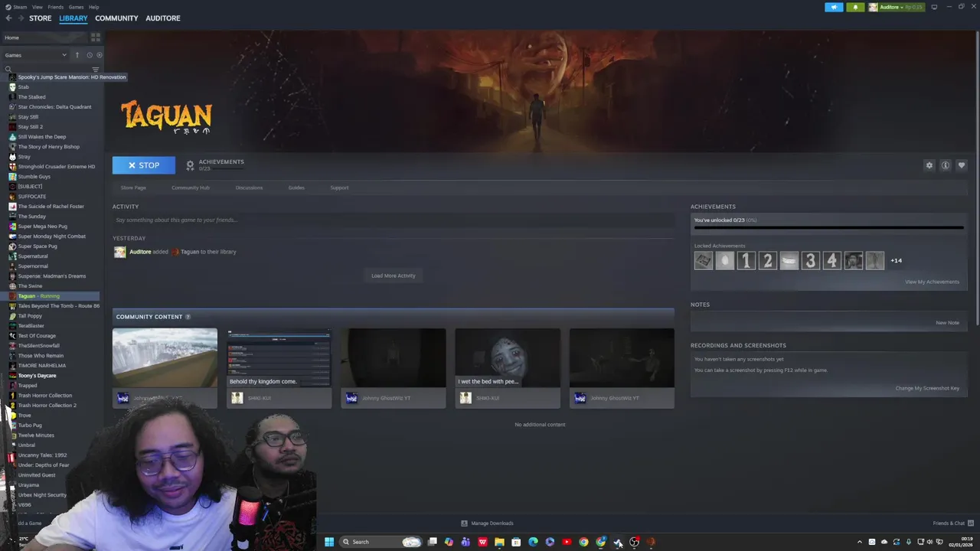
Task: Click the back navigation arrow
Action: 8,18
